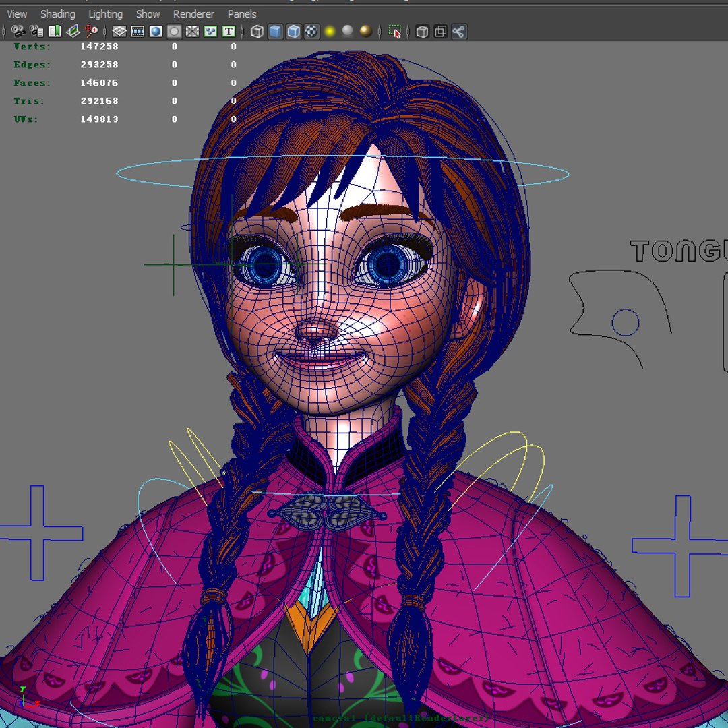Switch to Wireframe display mode
This screenshot has height=728, width=728.
257,32
